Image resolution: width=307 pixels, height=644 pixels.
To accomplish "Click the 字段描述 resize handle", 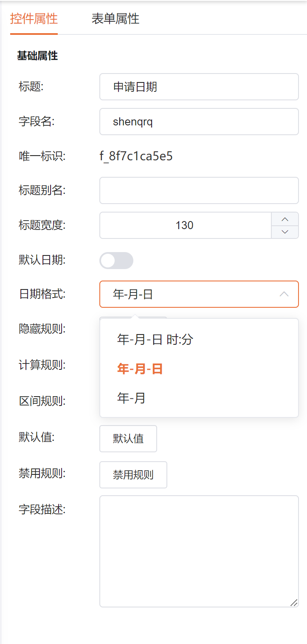I will 294,602.
